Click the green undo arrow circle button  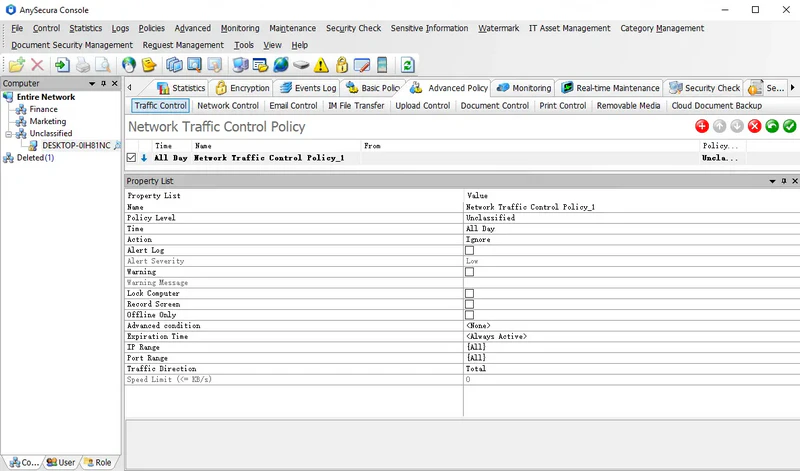[772, 126]
